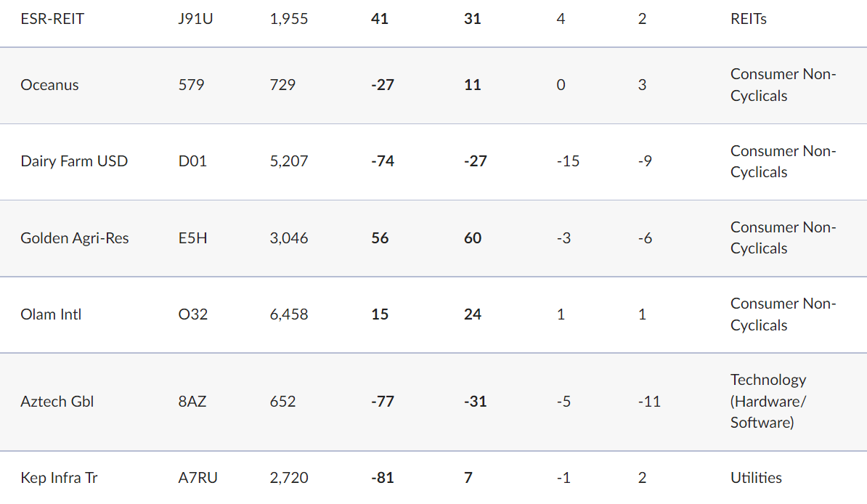867x504 pixels.
Task: Click the A7RU ticker code
Action: (x=198, y=477)
